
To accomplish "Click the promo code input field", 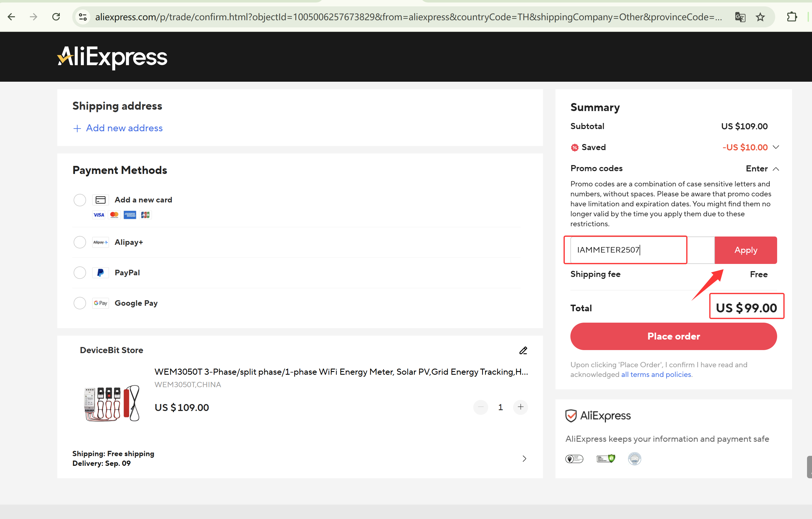I will (x=642, y=250).
